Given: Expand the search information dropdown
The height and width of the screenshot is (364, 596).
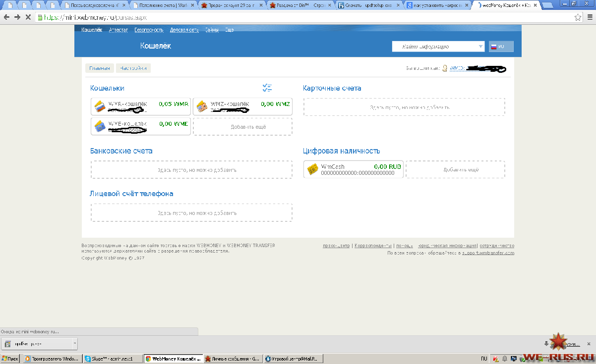Looking at the screenshot, I should coord(480,47).
